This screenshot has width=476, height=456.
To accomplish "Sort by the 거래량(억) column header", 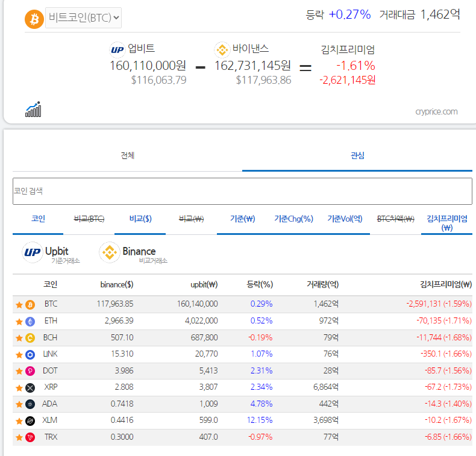I will (x=322, y=284).
